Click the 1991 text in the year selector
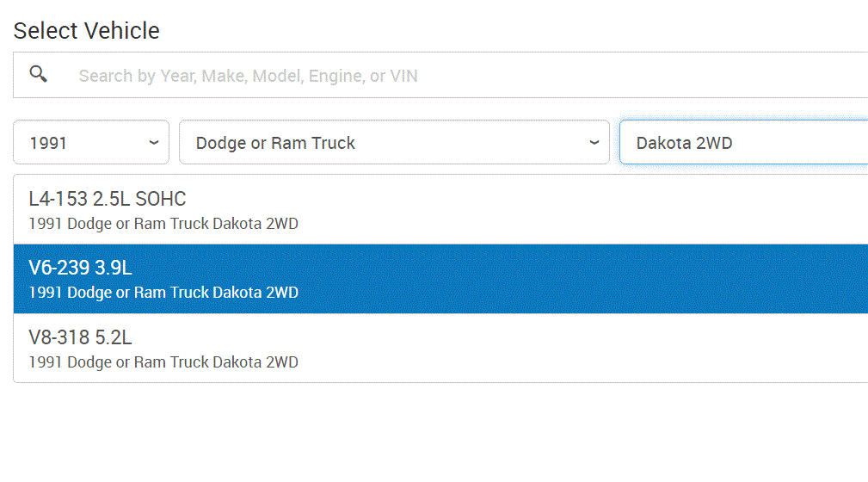The height and width of the screenshot is (482, 868). pyautogui.click(x=48, y=143)
